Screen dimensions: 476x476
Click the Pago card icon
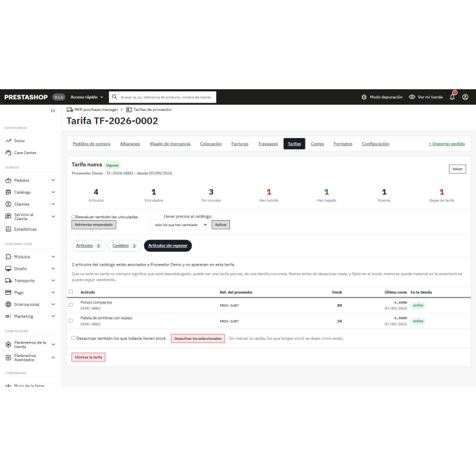[x=8, y=292]
